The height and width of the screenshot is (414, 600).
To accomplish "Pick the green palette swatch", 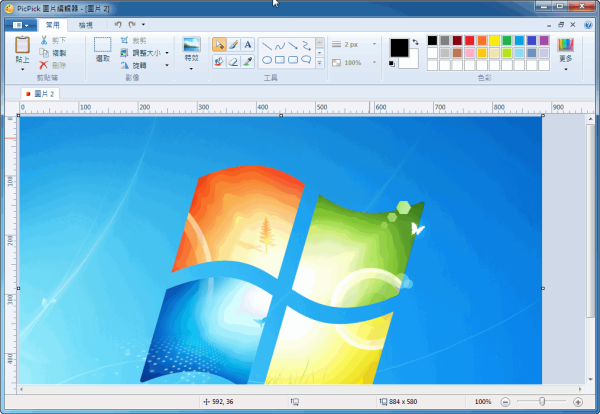I will 507,40.
